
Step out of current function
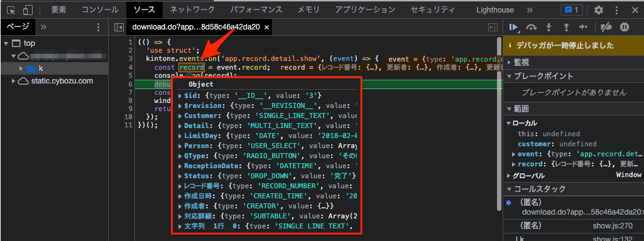(566, 27)
